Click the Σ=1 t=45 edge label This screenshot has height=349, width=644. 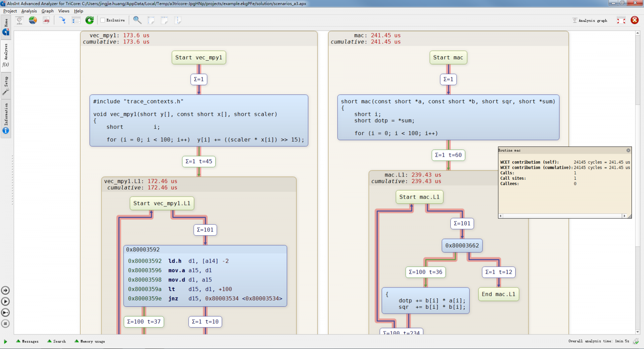pyautogui.click(x=199, y=161)
